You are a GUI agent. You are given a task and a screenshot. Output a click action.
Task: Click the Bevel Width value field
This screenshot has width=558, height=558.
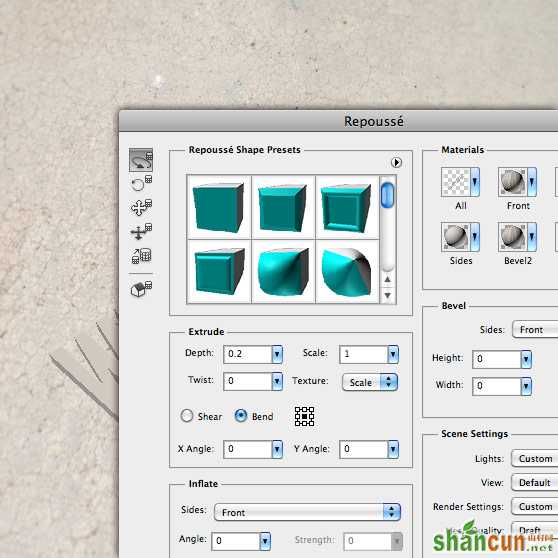pyautogui.click(x=496, y=386)
